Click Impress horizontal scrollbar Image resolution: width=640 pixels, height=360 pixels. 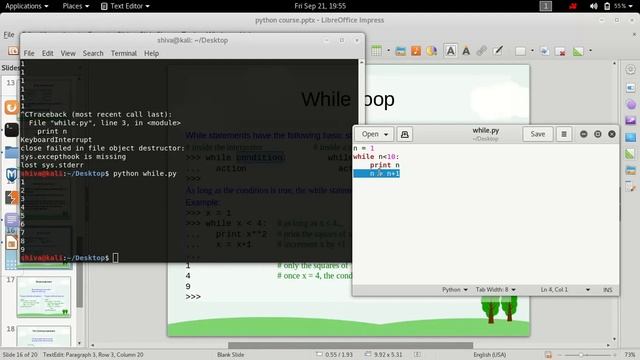(x=350, y=345)
